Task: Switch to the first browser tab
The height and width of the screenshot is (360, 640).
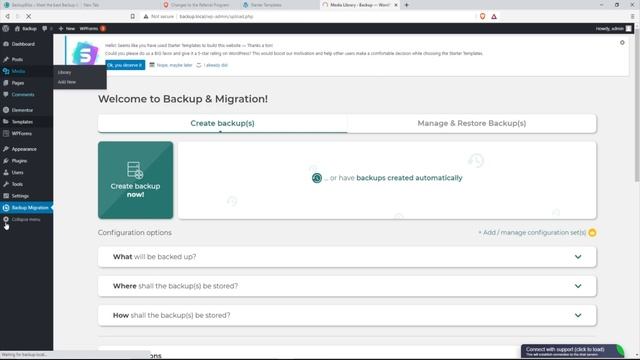Action: point(41,5)
